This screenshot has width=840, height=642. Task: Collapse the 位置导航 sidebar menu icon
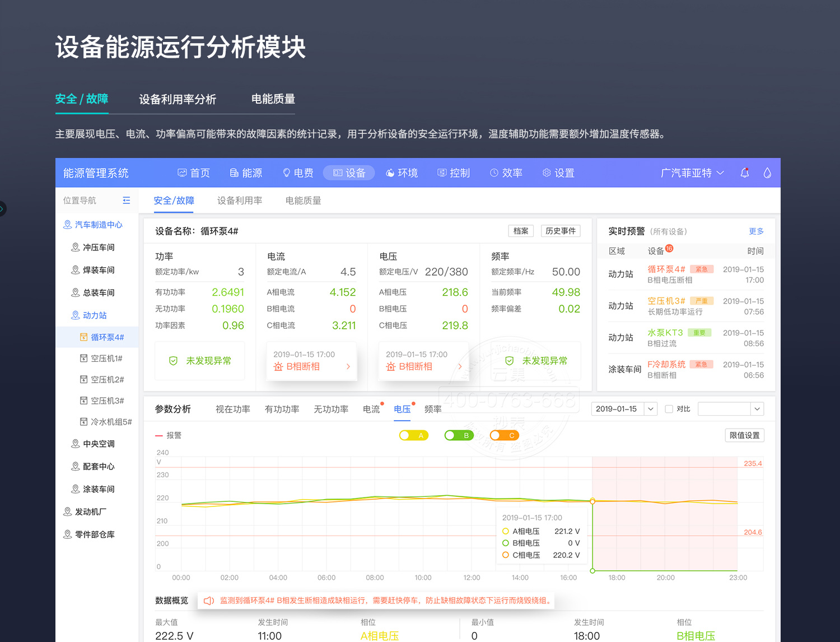click(x=127, y=201)
